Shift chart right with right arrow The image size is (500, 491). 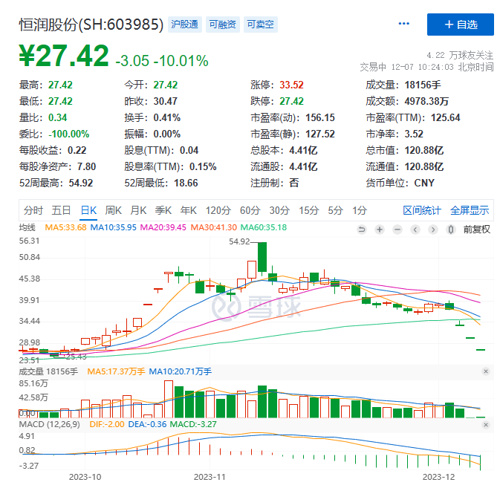pyautogui.click(x=433, y=229)
